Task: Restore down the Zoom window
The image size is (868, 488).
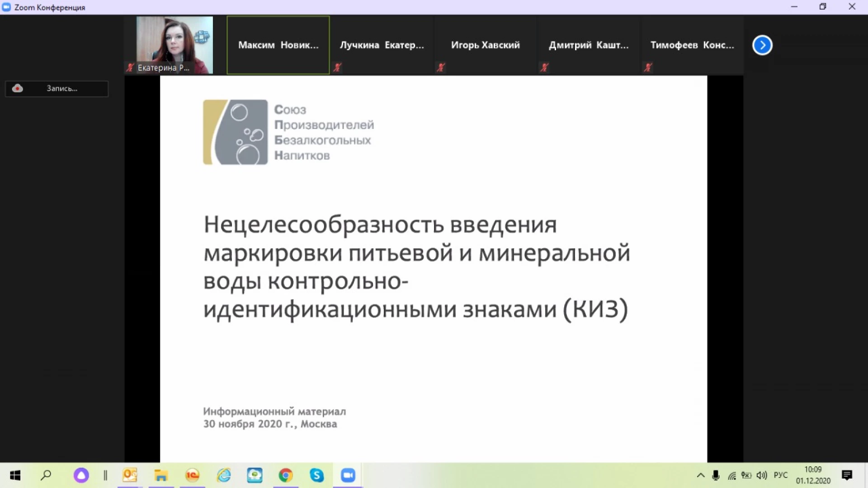Action: [823, 7]
